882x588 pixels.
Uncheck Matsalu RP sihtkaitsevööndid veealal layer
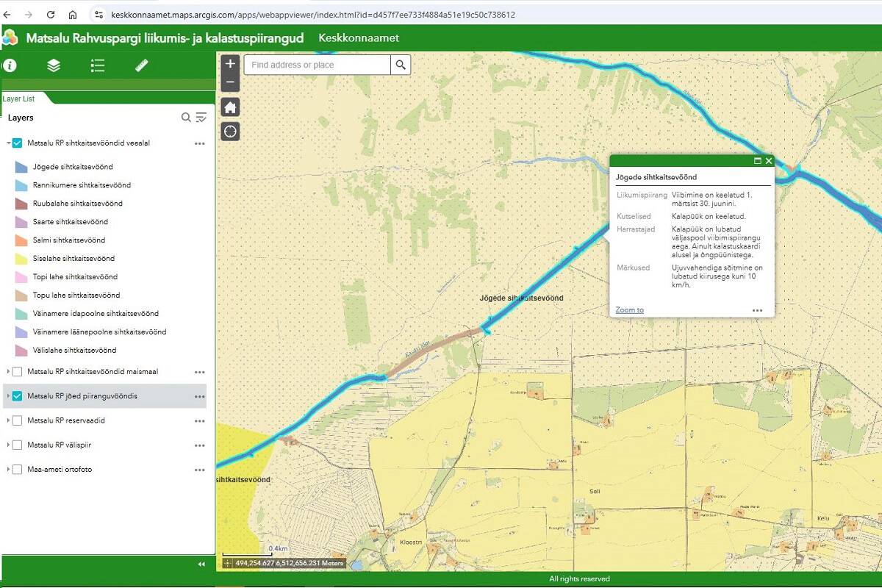[18, 143]
